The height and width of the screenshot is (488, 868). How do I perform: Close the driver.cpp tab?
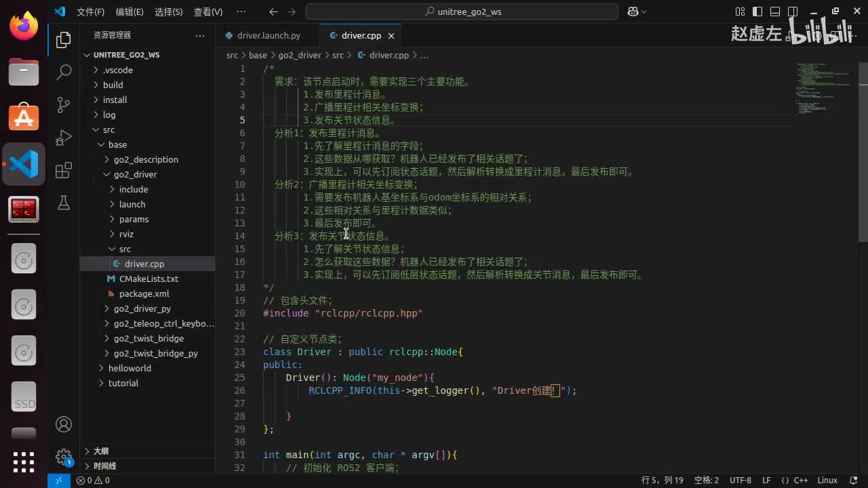pyautogui.click(x=391, y=35)
